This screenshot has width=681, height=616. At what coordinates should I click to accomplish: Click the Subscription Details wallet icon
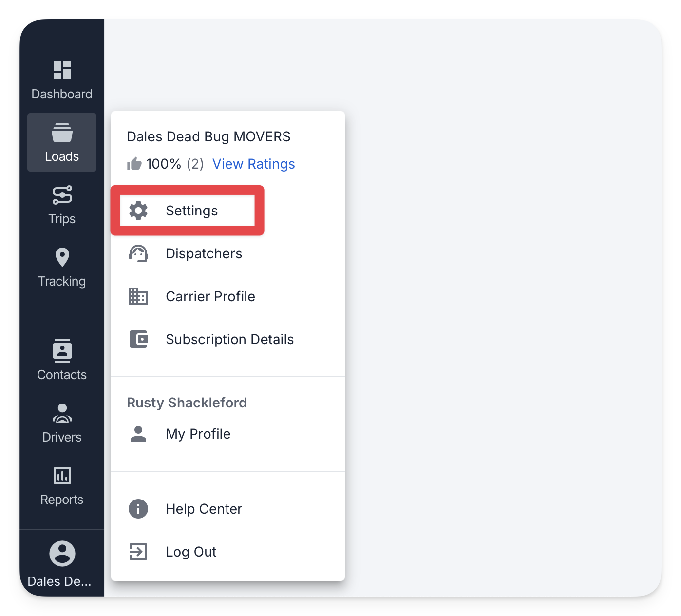tap(138, 339)
